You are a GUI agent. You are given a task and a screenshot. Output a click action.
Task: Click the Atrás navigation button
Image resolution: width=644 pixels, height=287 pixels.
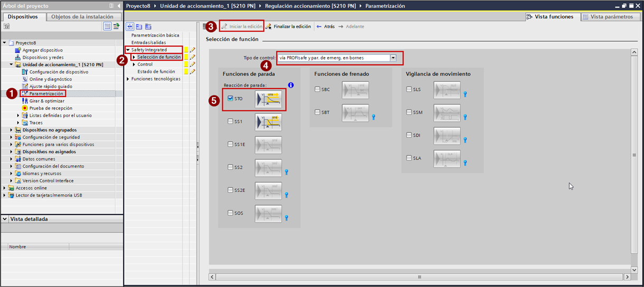tap(325, 26)
